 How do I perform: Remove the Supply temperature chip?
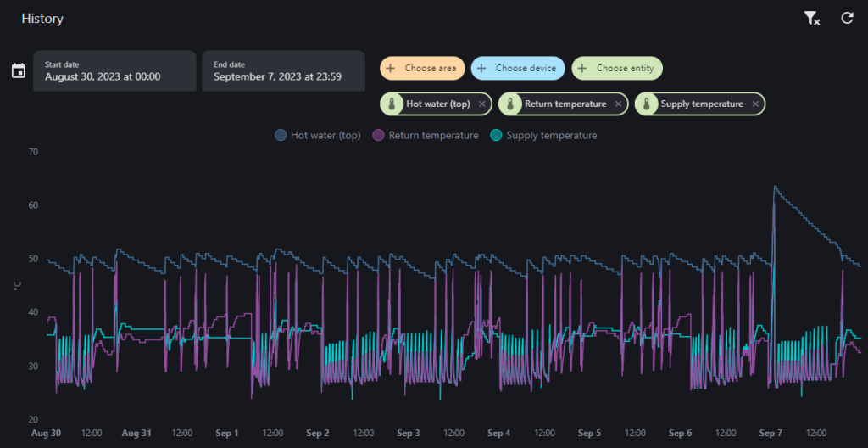755,104
